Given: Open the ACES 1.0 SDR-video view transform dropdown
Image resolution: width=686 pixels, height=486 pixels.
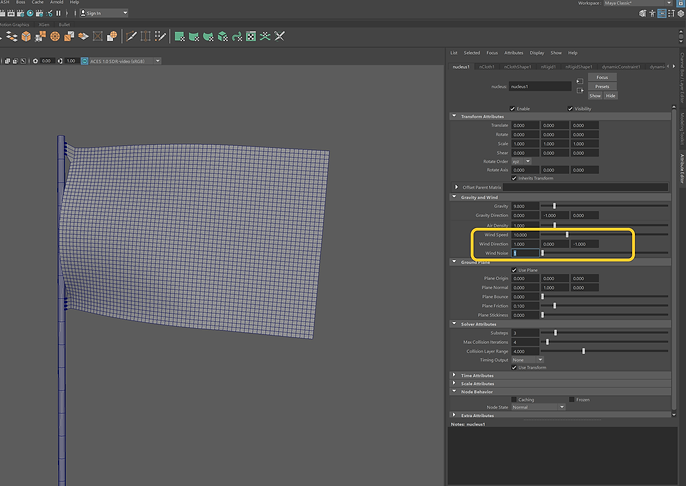Looking at the screenshot, I should pos(125,61).
